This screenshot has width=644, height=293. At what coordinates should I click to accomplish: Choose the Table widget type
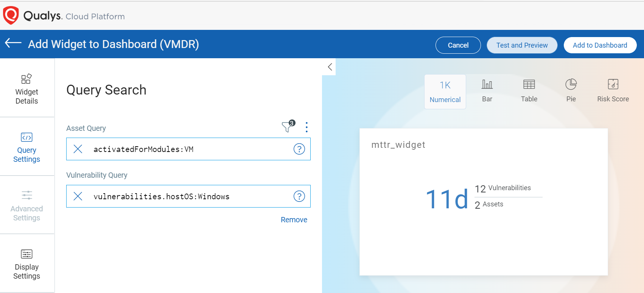pos(529,91)
